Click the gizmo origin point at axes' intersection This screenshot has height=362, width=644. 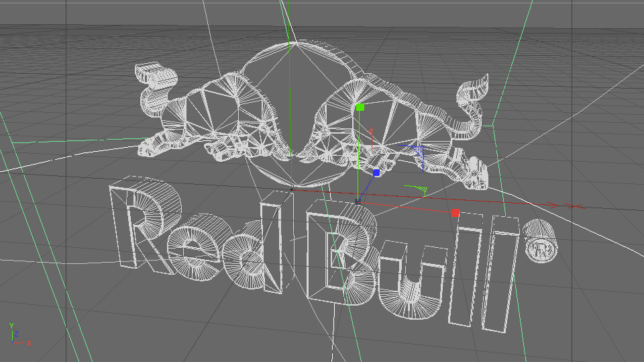coord(358,201)
